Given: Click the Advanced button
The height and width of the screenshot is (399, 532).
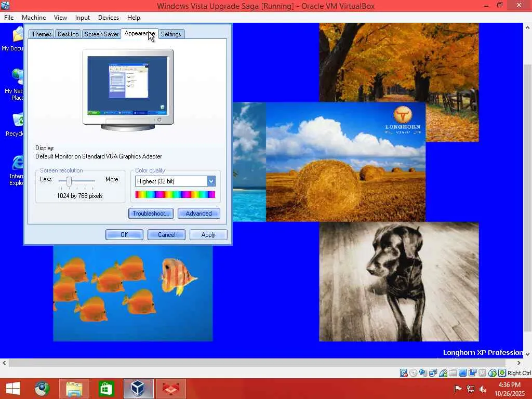Looking at the screenshot, I should click(199, 214).
